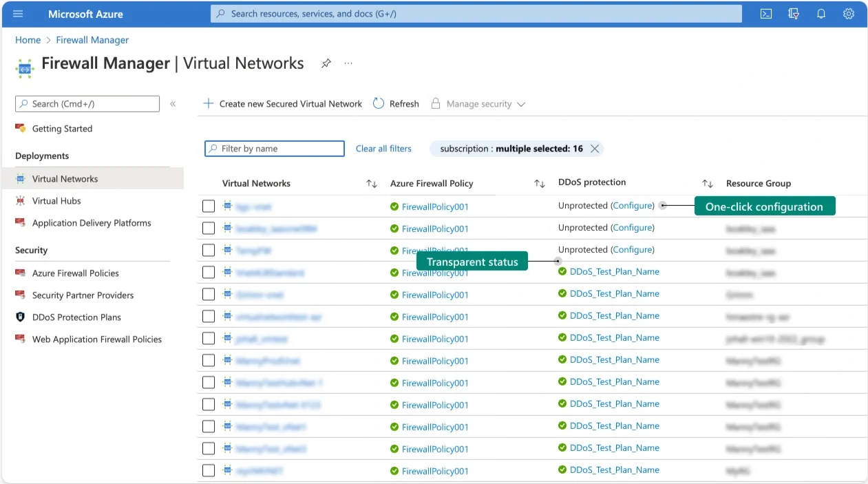Open the portal hamburger menu

[18, 14]
